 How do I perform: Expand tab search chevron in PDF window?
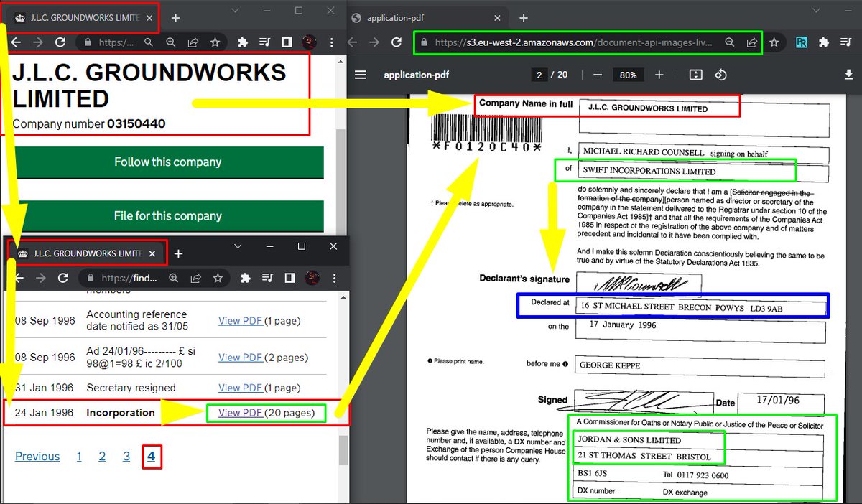815,11
